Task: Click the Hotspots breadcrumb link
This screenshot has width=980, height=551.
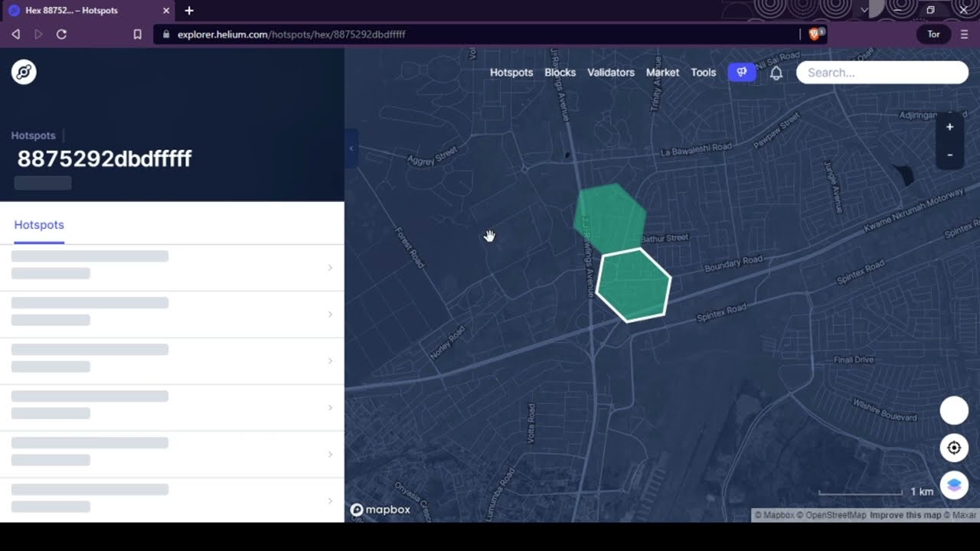Action: [33, 135]
